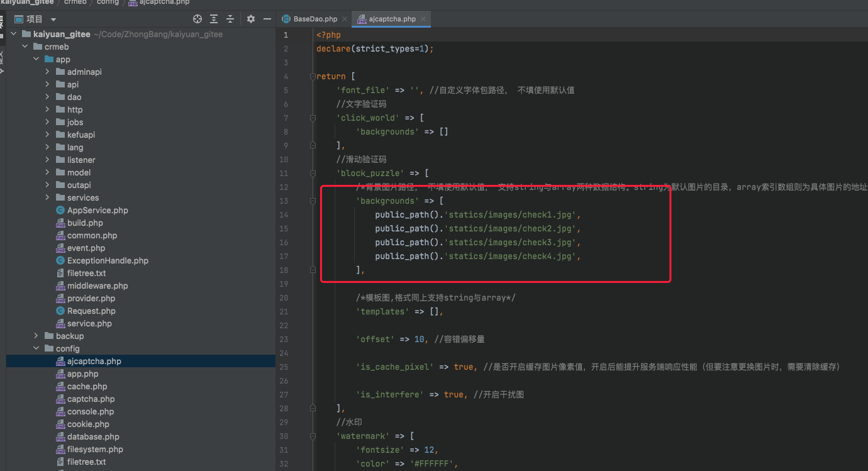Fold the backgrounds array at line 13

(x=311, y=201)
